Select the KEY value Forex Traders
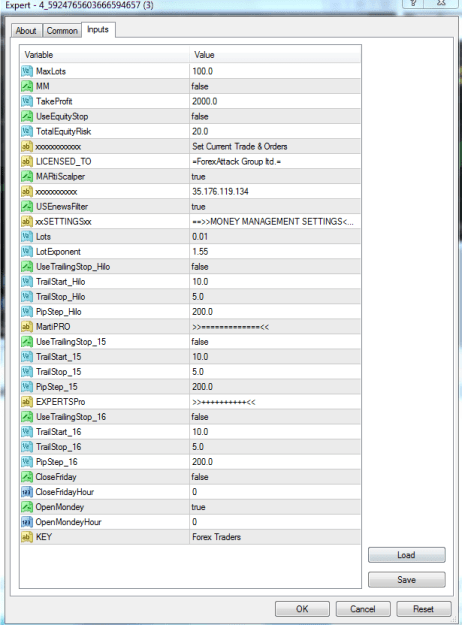The image size is (462, 625). (216, 537)
